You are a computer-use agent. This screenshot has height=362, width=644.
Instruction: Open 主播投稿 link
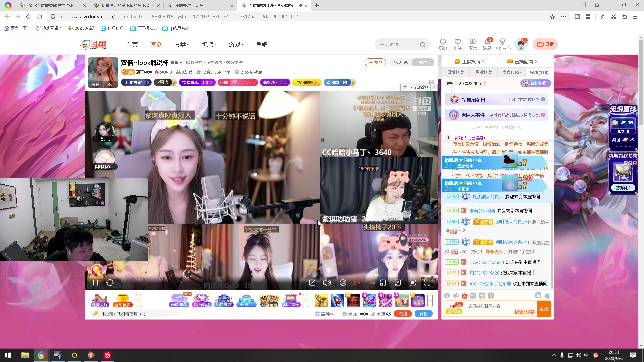[x=469, y=62]
